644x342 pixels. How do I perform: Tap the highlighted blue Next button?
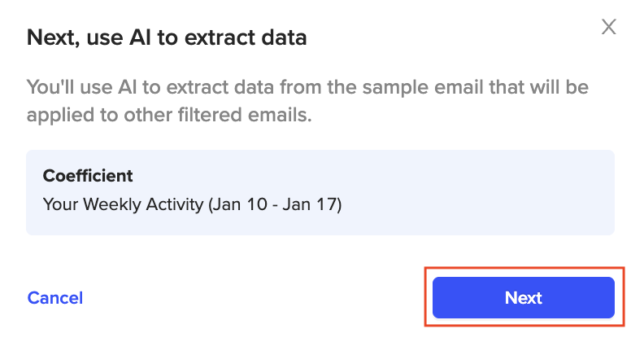tap(523, 297)
